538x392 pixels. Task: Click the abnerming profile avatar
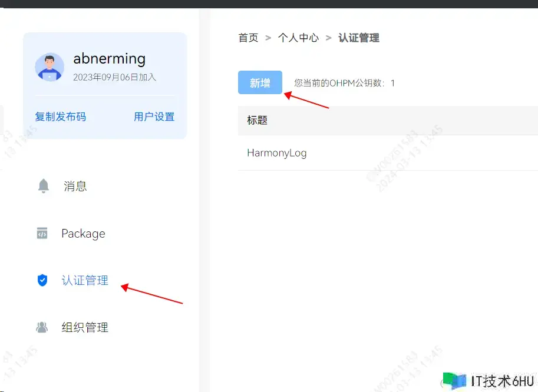(49, 67)
